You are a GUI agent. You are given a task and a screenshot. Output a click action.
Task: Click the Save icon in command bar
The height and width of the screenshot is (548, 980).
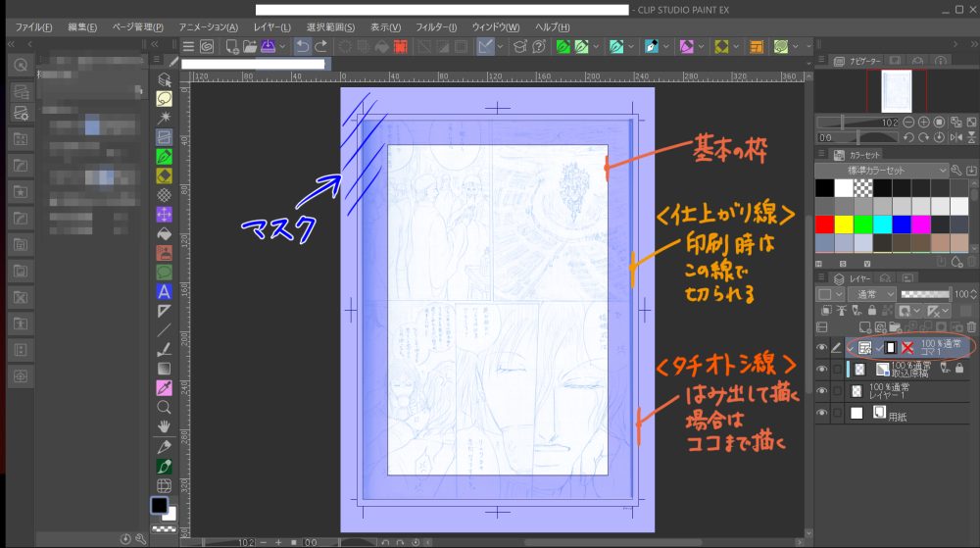tap(269, 46)
